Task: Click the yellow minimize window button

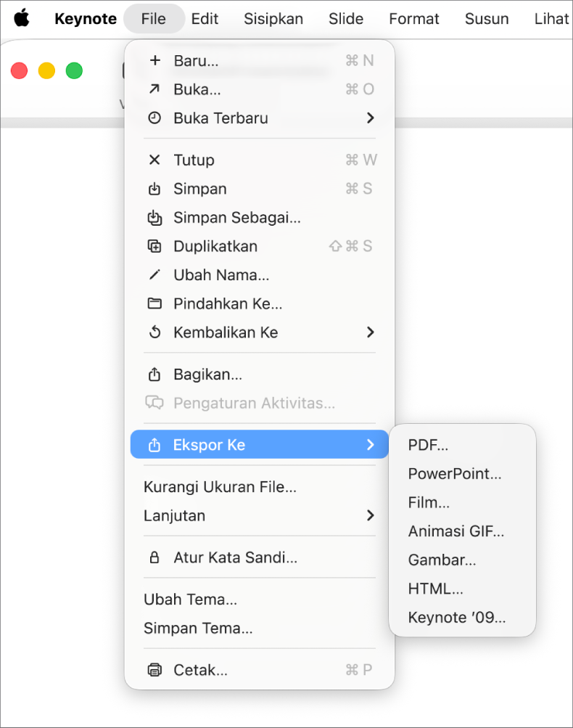Action: [x=46, y=70]
